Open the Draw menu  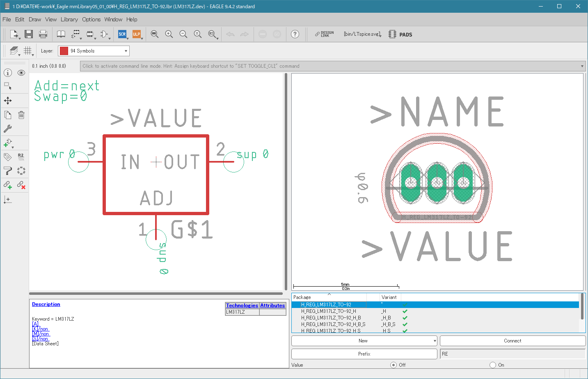pos(35,19)
